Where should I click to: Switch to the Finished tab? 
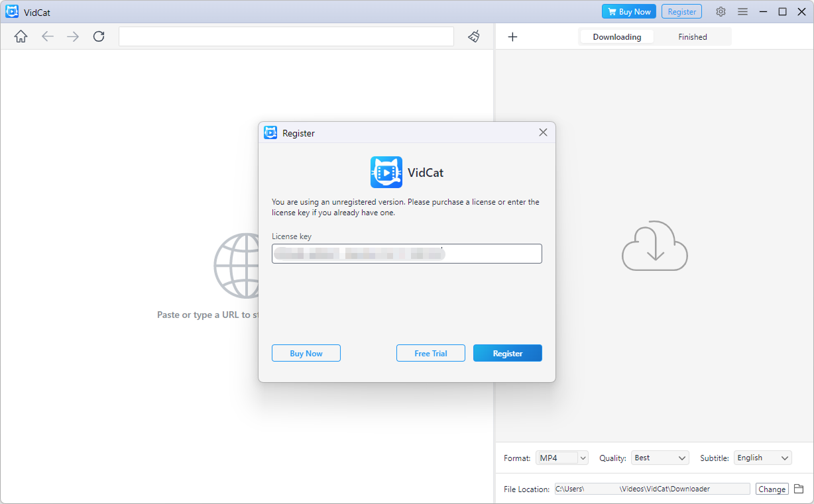pos(693,37)
